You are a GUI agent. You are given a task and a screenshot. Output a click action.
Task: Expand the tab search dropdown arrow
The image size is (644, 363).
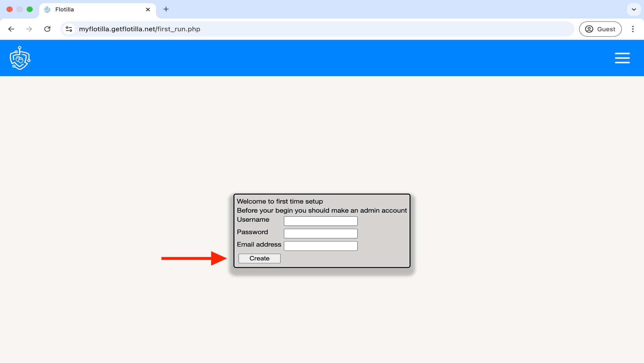pyautogui.click(x=634, y=9)
